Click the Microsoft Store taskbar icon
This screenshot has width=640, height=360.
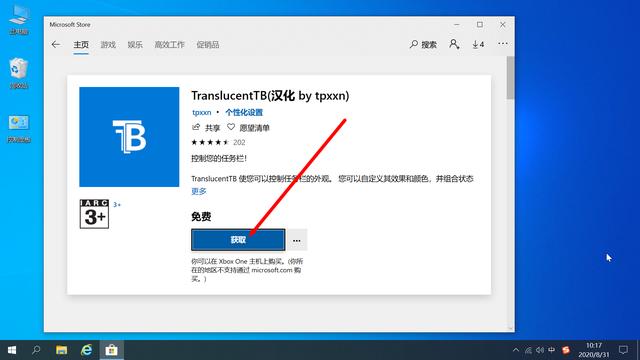[111, 350]
